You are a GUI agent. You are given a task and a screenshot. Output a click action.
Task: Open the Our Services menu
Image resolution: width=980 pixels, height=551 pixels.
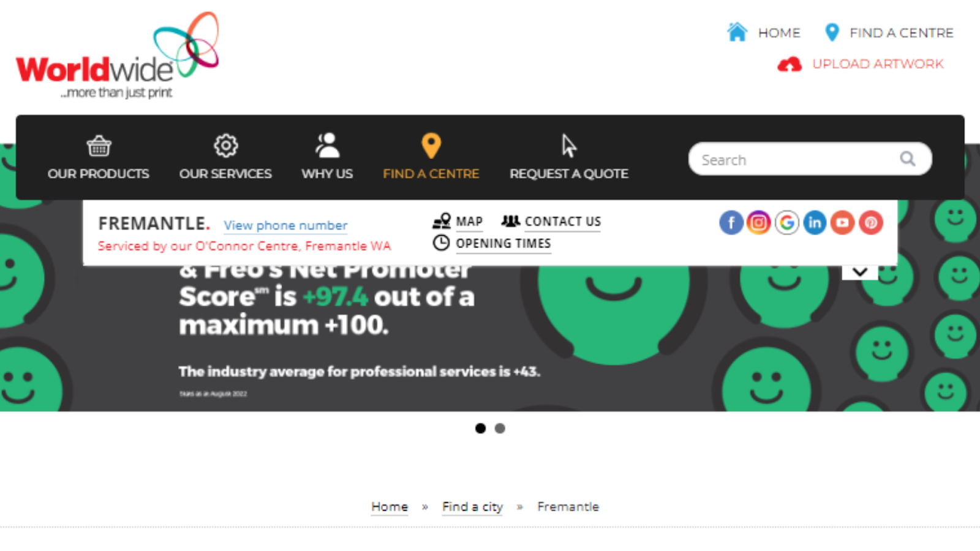tap(225, 157)
